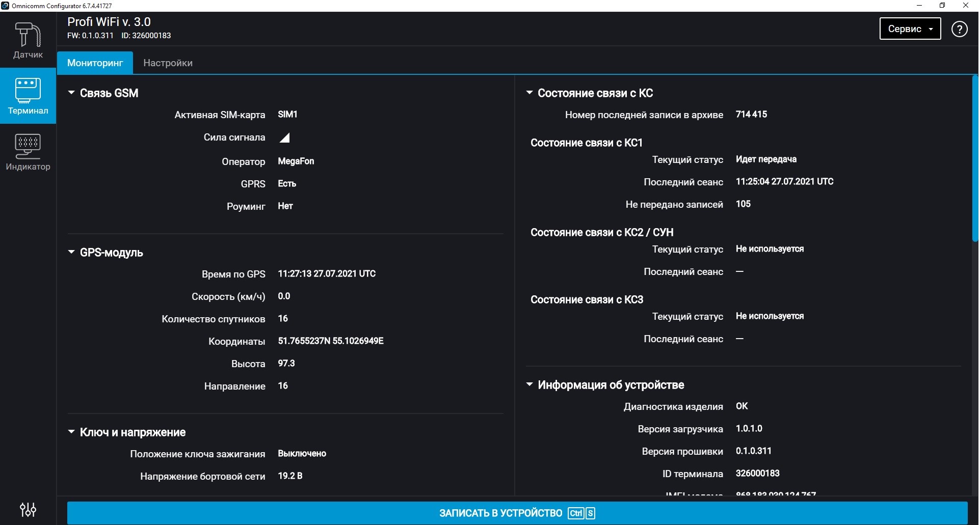Click the Omnicomm Configurator app icon in title bar
This screenshot has width=980, height=525.
tap(5, 6)
